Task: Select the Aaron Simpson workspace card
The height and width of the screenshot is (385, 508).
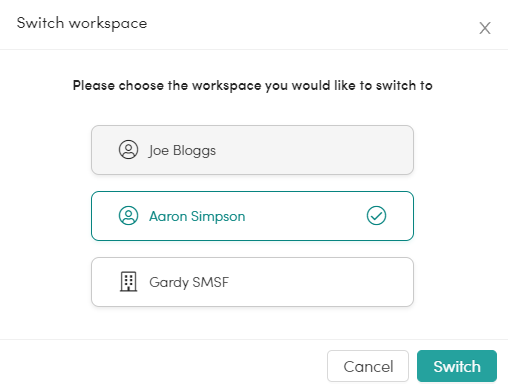Action: tap(252, 216)
